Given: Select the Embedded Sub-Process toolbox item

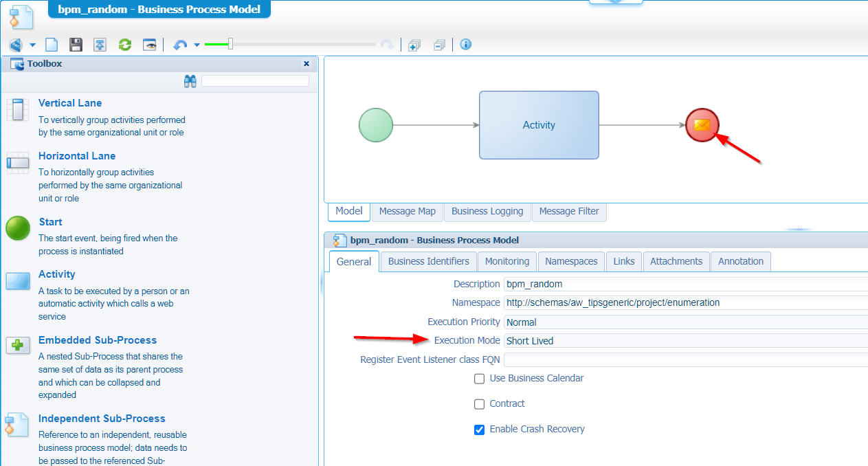Looking at the screenshot, I should point(97,340).
